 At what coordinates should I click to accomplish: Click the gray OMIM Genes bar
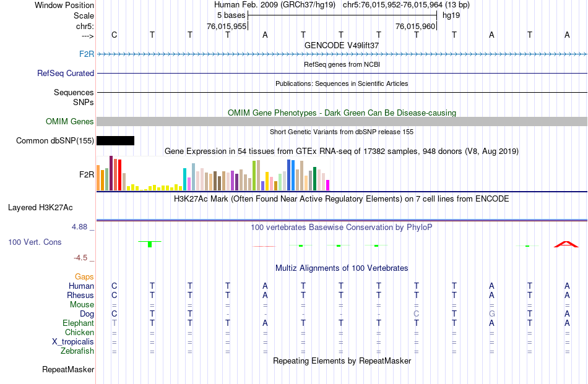pyautogui.click(x=342, y=121)
